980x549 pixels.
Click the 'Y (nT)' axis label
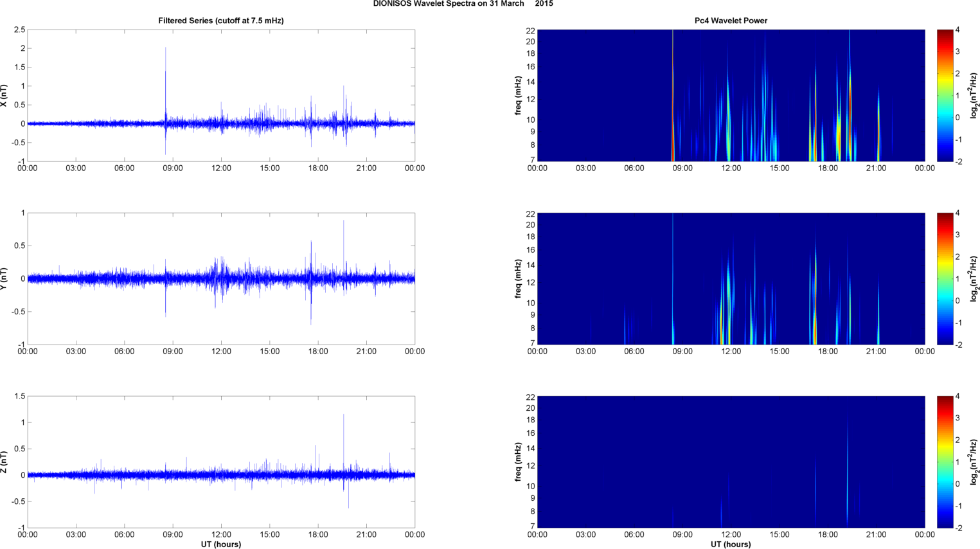click(x=4, y=278)
